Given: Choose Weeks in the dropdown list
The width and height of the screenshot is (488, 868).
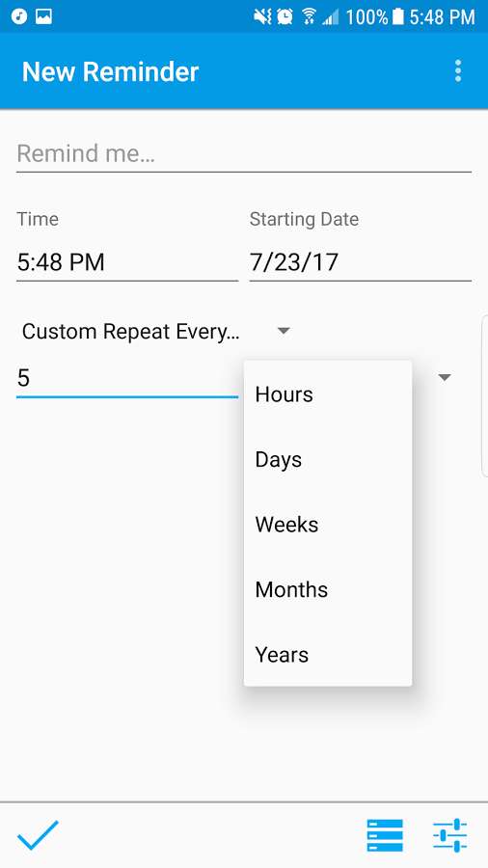Looking at the screenshot, I should (x=328, y=525).
